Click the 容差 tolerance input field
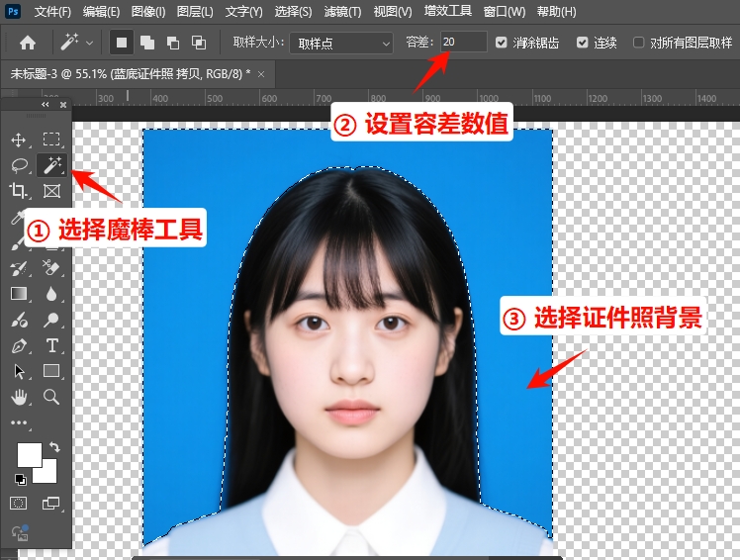The height and width of the screenshot is (560, 740). pos(463,42)
